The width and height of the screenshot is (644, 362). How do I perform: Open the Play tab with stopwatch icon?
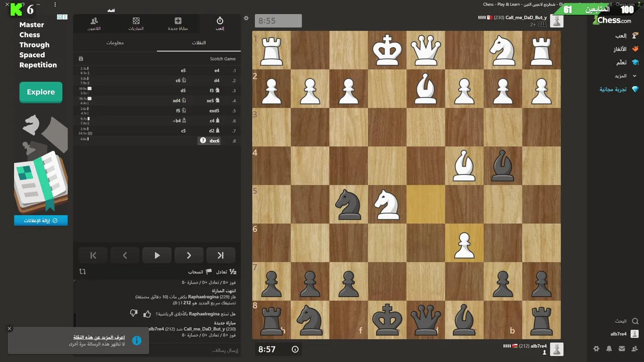click(220, 24)
